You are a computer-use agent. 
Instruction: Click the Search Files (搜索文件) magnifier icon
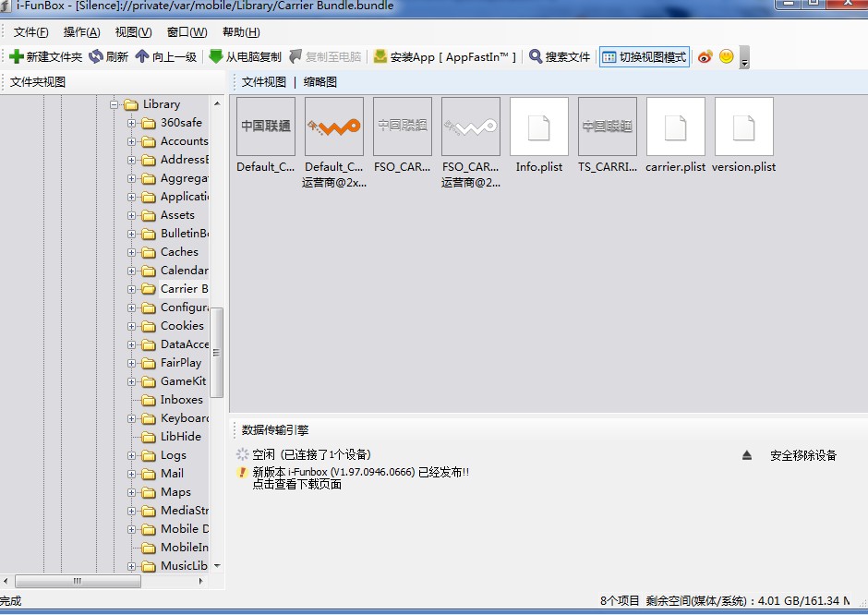pyautogui.click(x=536, y=56)
